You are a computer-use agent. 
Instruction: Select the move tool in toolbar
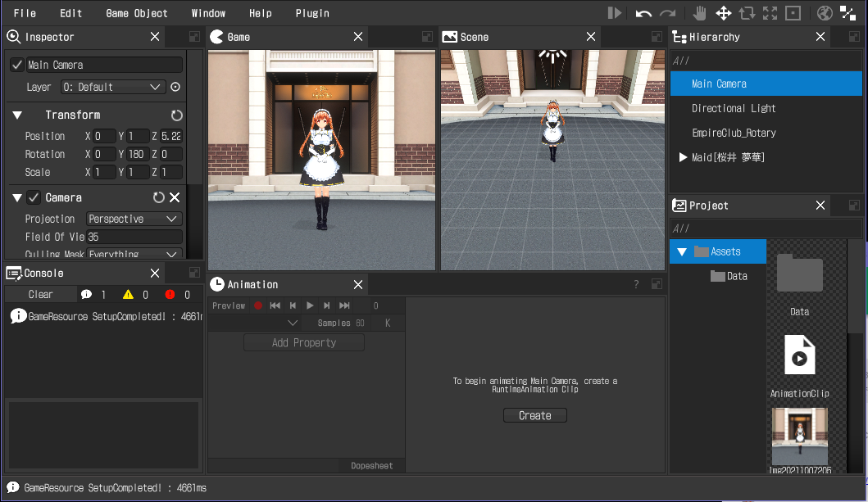coord(723,13)
